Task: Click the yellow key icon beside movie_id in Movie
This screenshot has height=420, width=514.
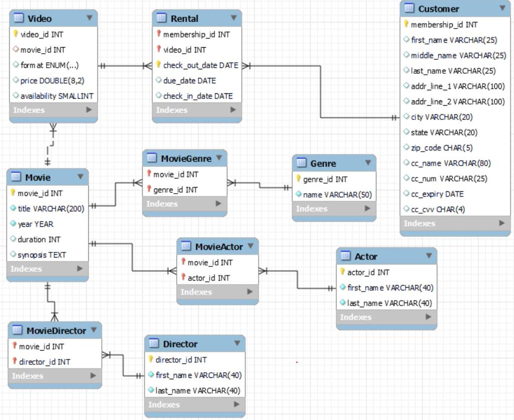Action: coord(13,193)
